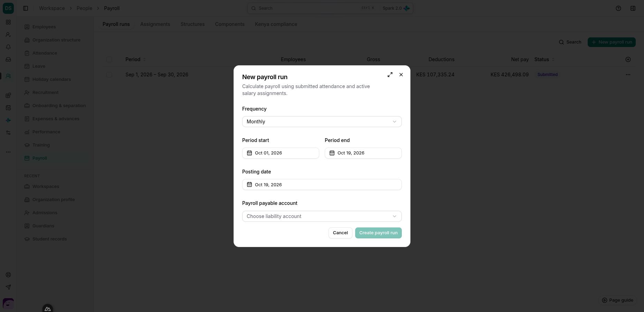This screenshot has width=644, height=312.
Task: Expand the Payroll payable account dropdown
Action: [x=322, y=216]
